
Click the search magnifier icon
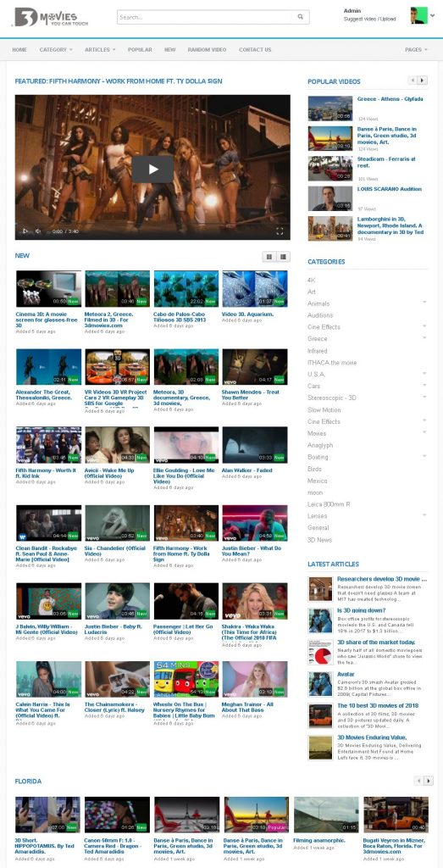(x=301, y=17)
